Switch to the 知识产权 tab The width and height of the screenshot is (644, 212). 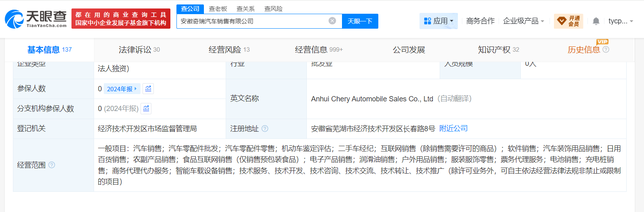pos(499,50)
